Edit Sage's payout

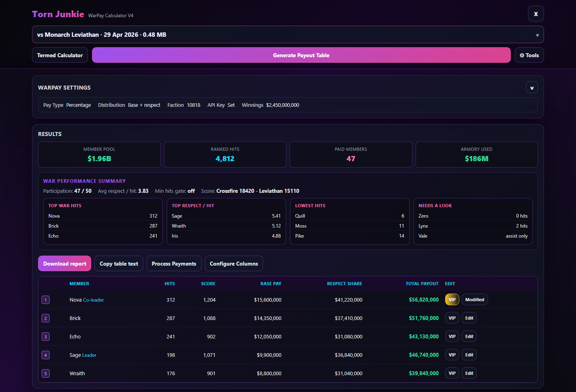pyautogui.click(x=469, y=355)
